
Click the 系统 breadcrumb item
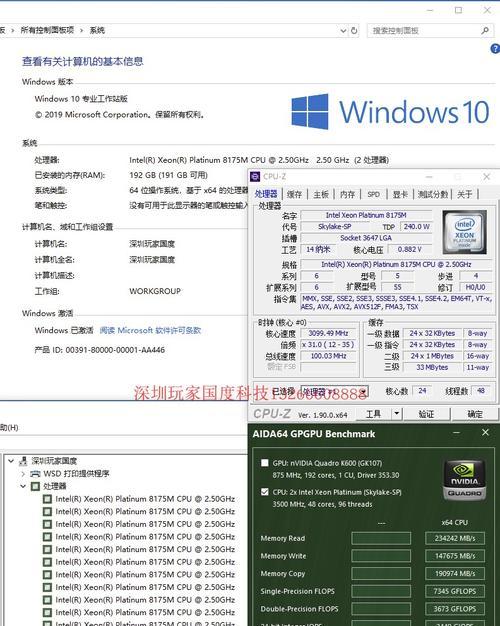tap(97, 30)
